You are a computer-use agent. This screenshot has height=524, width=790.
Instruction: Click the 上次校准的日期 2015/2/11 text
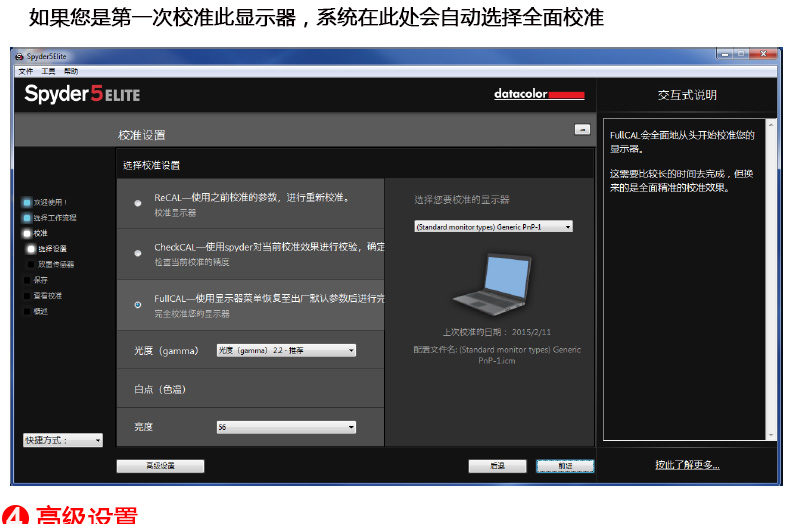(497, 332)
